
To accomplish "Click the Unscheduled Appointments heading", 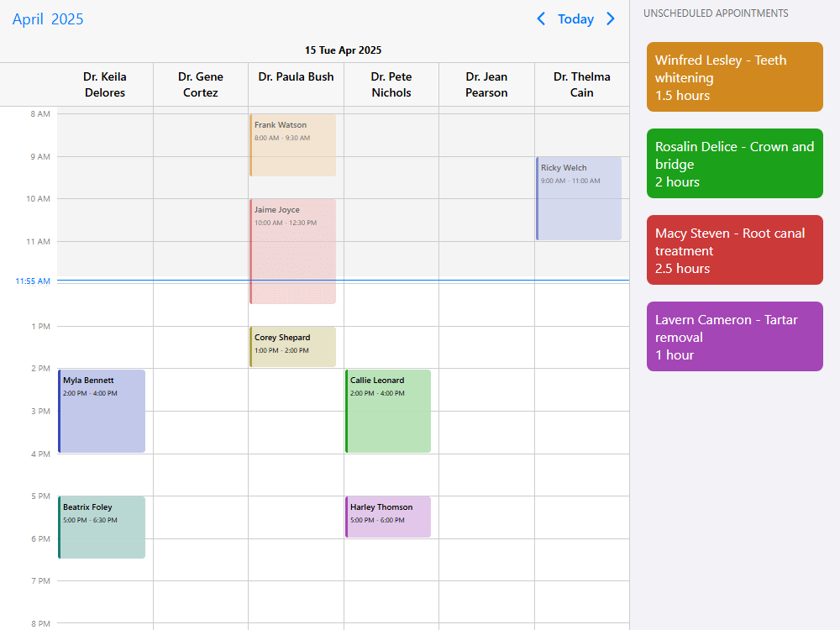I will point(716,13).
